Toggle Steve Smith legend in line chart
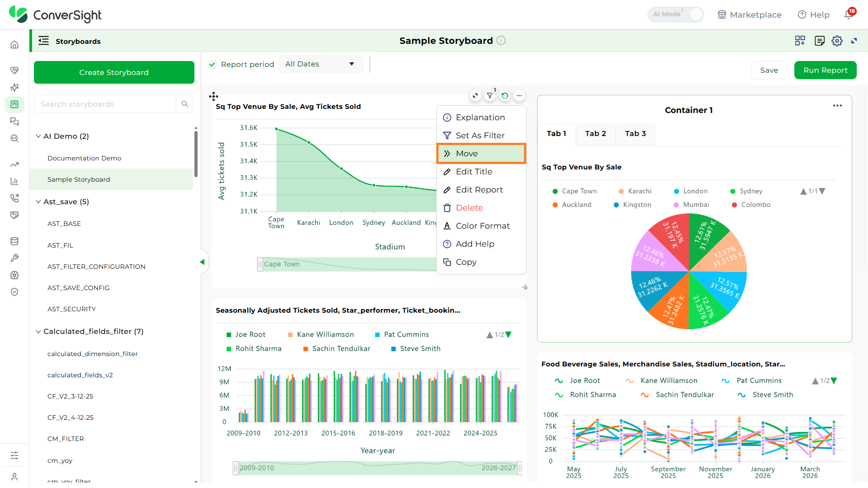The height and width of the screenshot is (488, 868). point(765,394)
